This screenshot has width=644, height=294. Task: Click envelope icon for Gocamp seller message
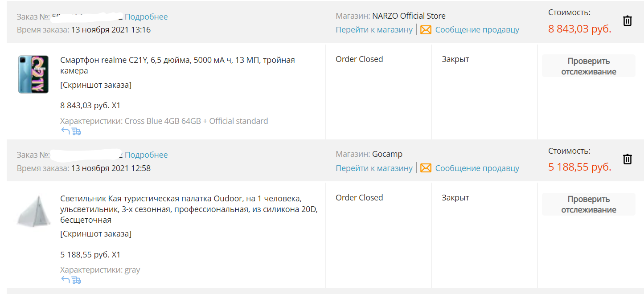(426, 168)
